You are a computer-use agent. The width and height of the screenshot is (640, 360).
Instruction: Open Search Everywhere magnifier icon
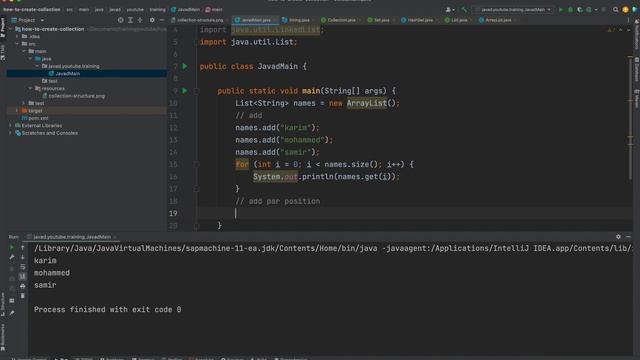coord(616,9)
